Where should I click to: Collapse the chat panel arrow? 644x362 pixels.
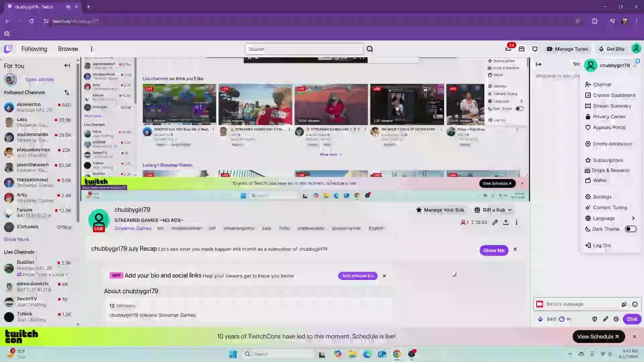[538, 64]
